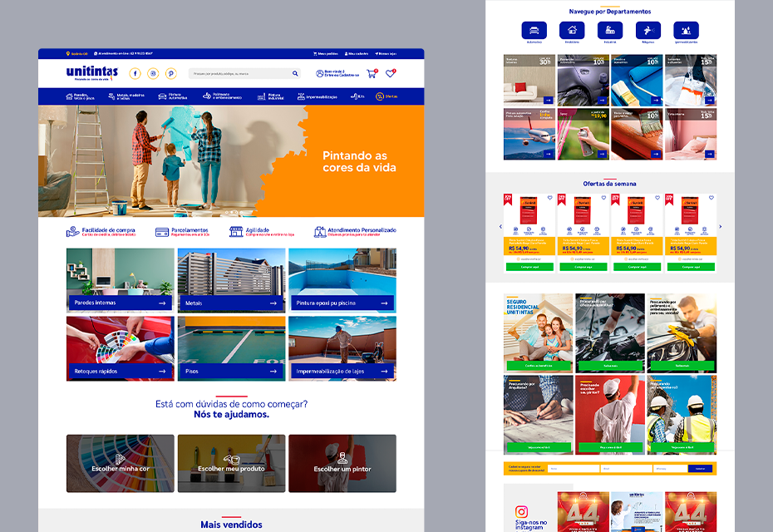Favorite the fourth Ofertas da semana product
773x532 pixels.
[x=711, y=198]
